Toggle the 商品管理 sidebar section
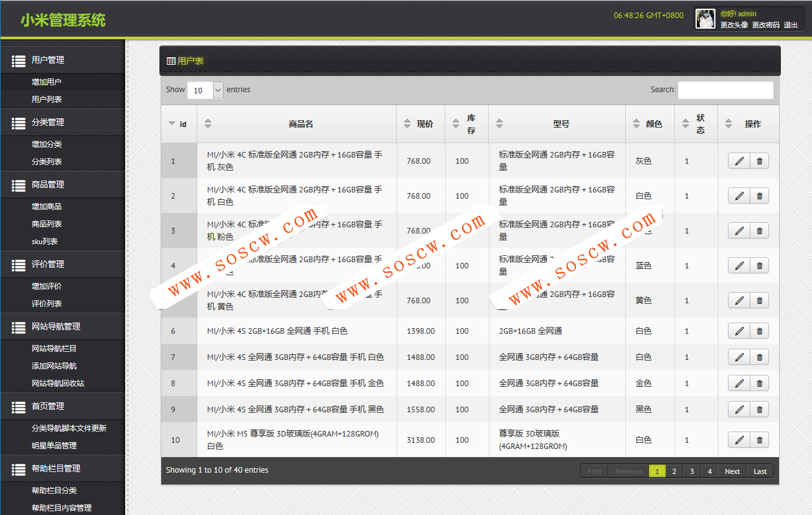 click(62, 185)
